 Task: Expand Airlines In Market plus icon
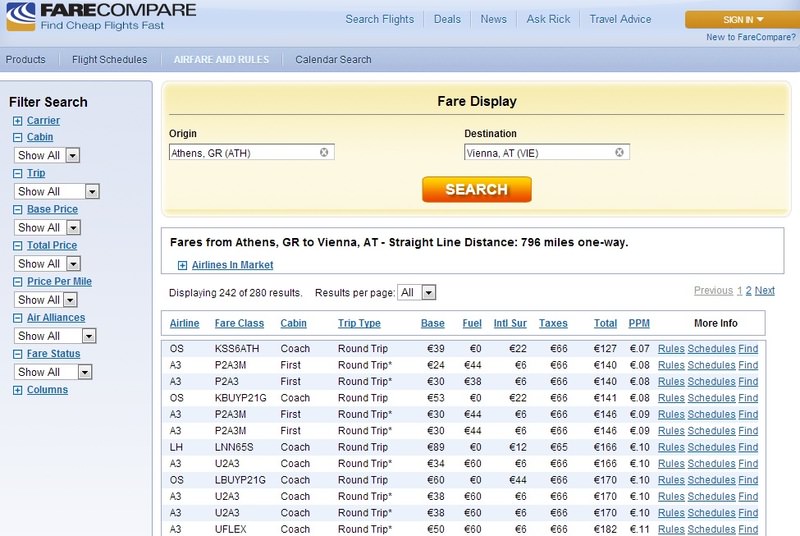click(x=182, y=265)
